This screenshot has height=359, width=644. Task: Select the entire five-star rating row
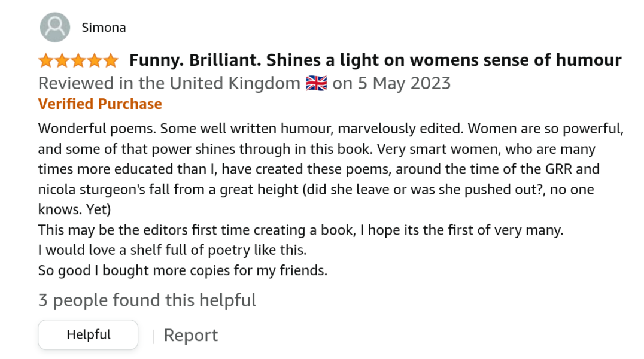click(x=78, y=60)
